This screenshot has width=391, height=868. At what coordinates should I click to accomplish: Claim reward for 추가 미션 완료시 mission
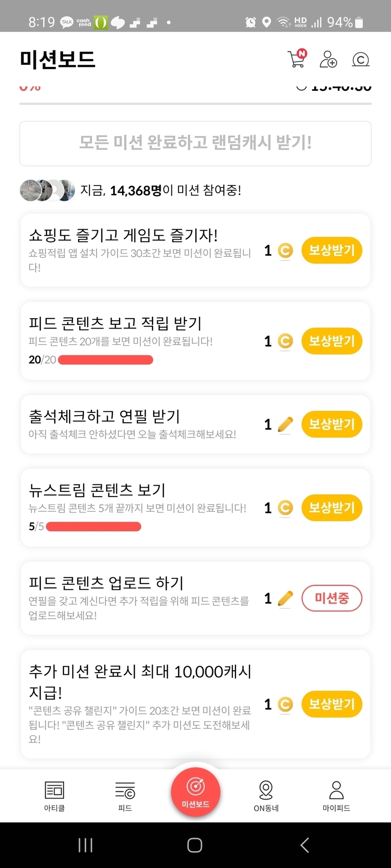pyautogui.click(x=332, y=704)
